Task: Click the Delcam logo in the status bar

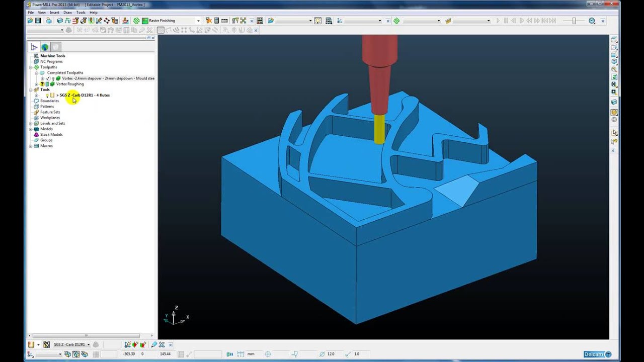Action: tap(597, 354)
